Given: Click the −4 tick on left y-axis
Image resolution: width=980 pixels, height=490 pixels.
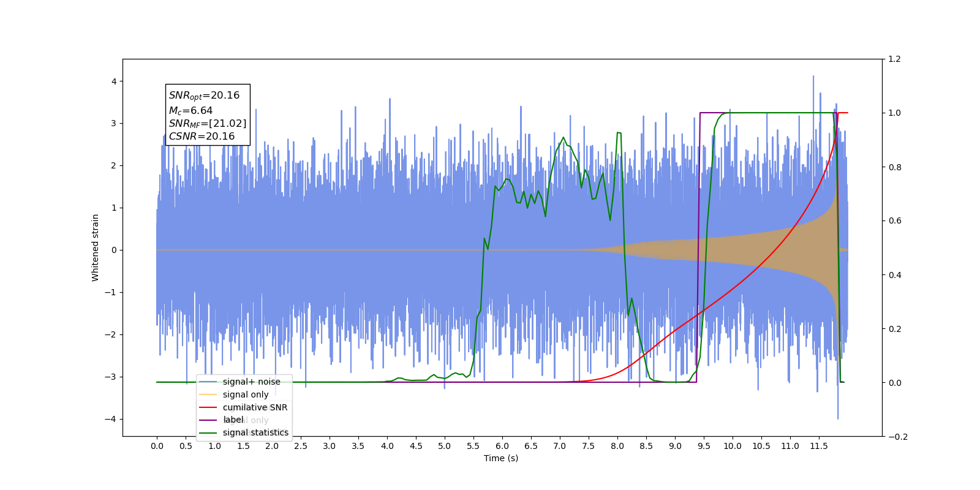Looking at the screenshot, I should point(110,420).
